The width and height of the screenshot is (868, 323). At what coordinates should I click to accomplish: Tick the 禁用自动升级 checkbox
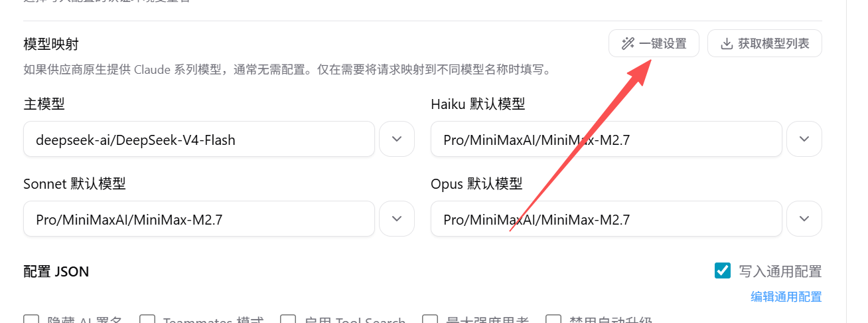553,320
